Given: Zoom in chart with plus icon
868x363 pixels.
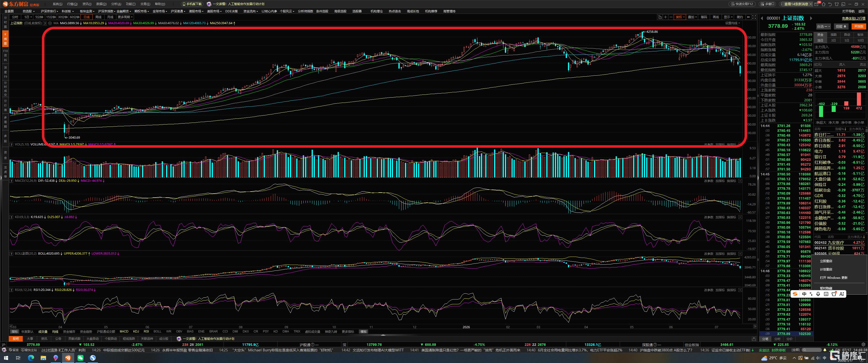Looking at the screenshot, I should (665, 17).
